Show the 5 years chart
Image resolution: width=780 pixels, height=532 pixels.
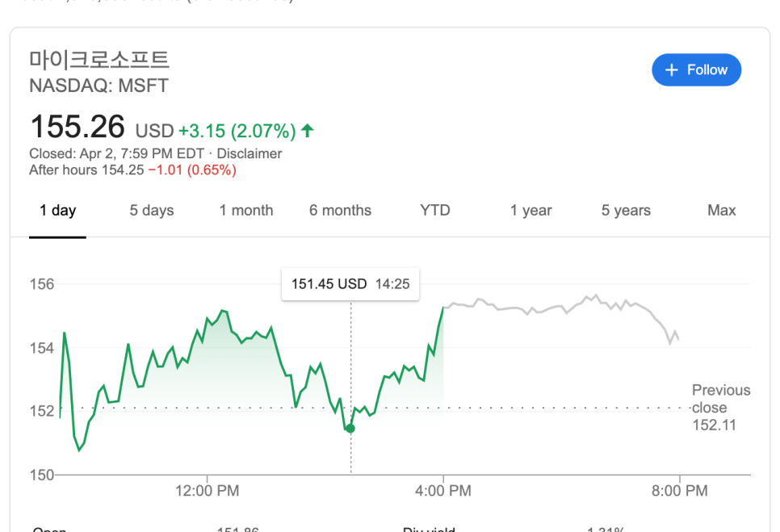click(626, 211)
